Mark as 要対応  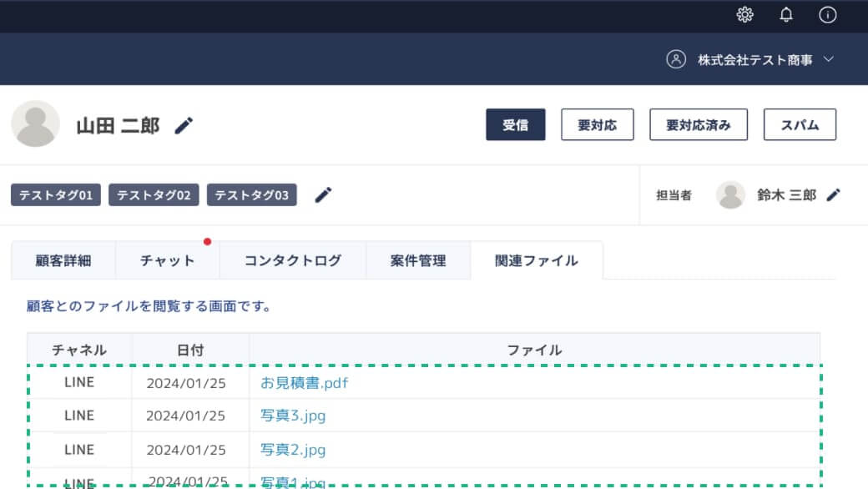[x=597, y=125]
